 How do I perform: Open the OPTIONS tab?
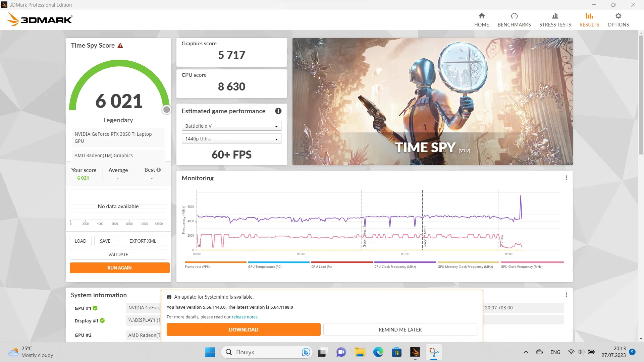(x=618, y=20)
